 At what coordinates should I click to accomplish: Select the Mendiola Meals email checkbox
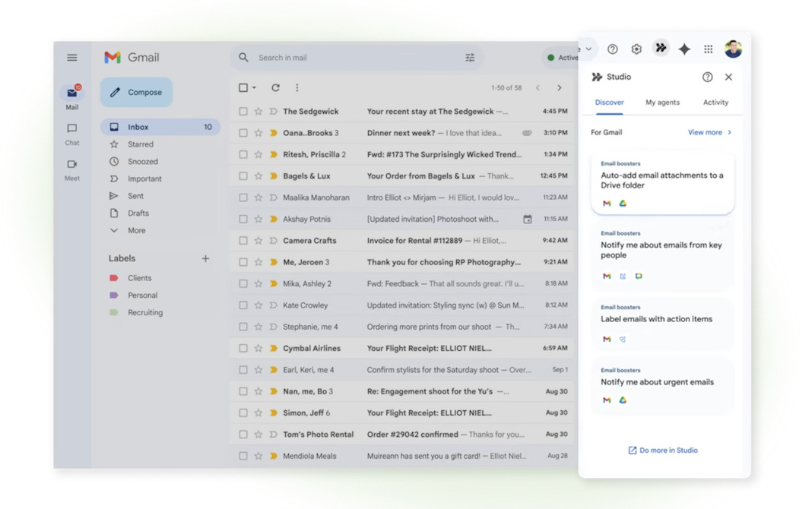[243, 457]
